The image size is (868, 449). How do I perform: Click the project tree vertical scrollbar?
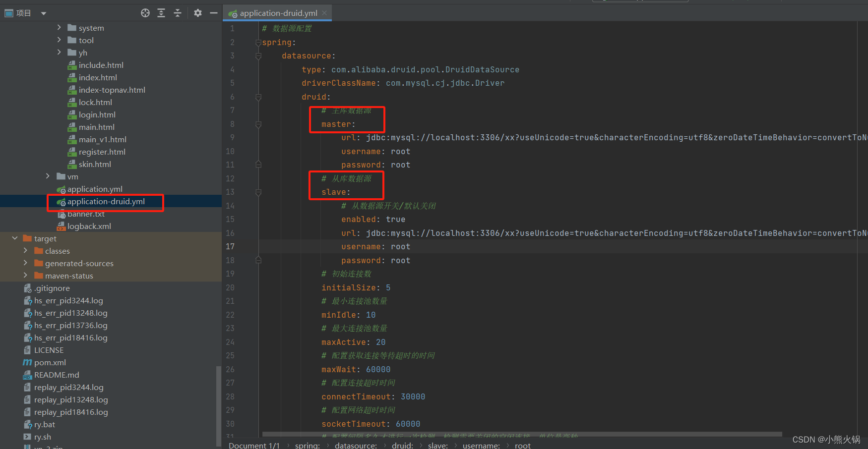click(218, 406)
